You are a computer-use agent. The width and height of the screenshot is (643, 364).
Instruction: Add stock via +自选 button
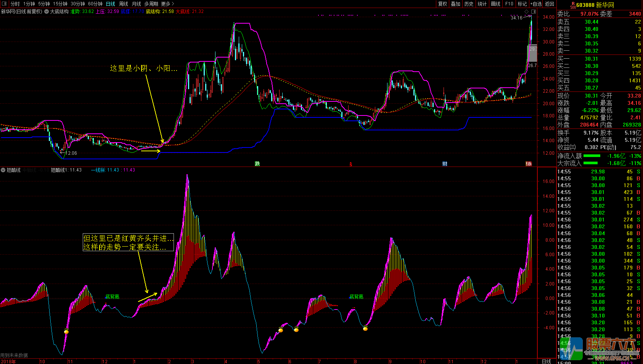point(536,4)
